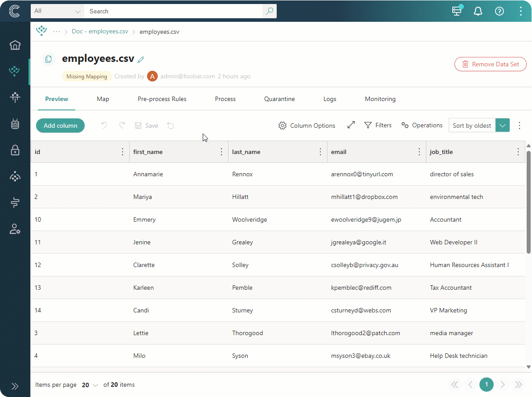
Task: Change the items per page dropdown
Action: click(89, 385)
